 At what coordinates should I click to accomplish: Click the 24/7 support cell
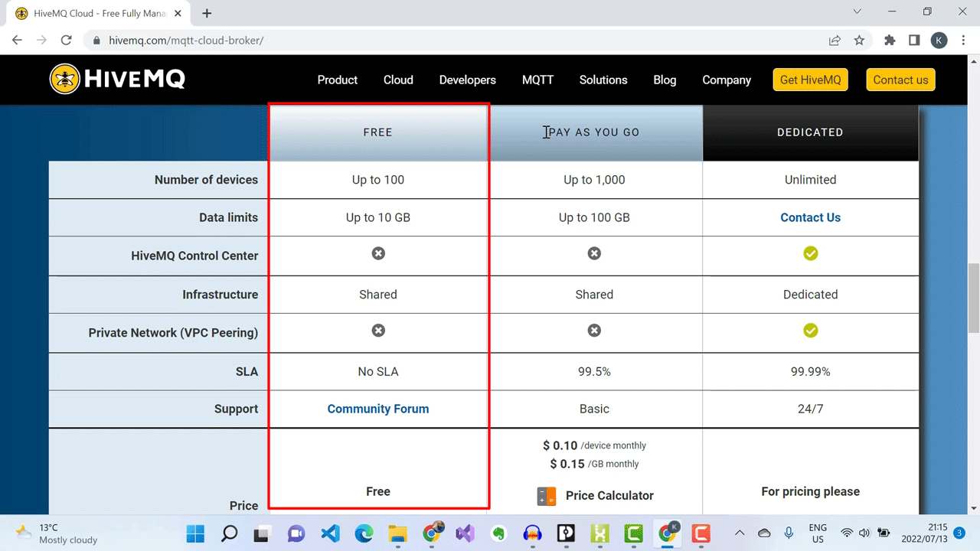click(x=810, y=409)
